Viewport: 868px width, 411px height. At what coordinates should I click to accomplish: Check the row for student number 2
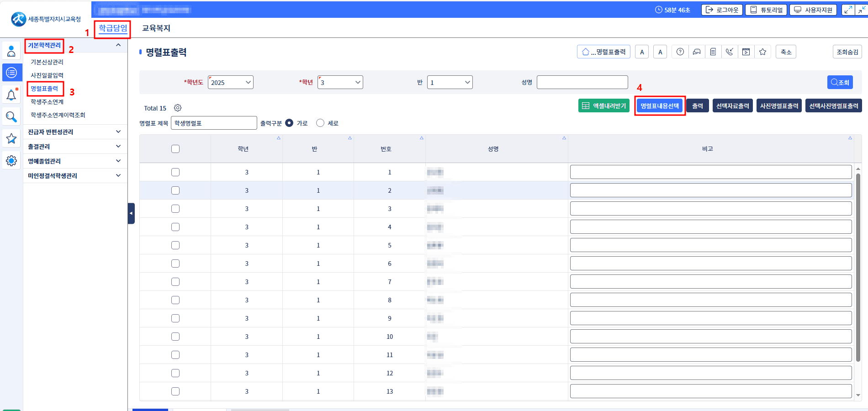click(x=175, y=190)
